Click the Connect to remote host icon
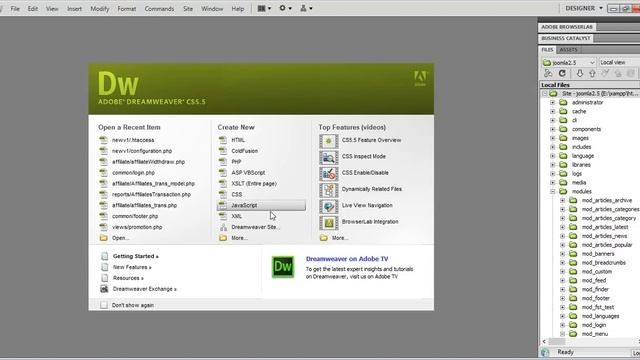This screenshot has height=360, width=640. pos(548,73)
